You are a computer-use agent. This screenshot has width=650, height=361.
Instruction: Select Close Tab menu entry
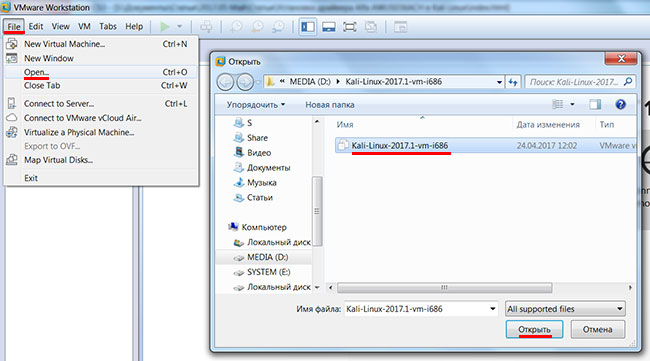tap(100, 86)
